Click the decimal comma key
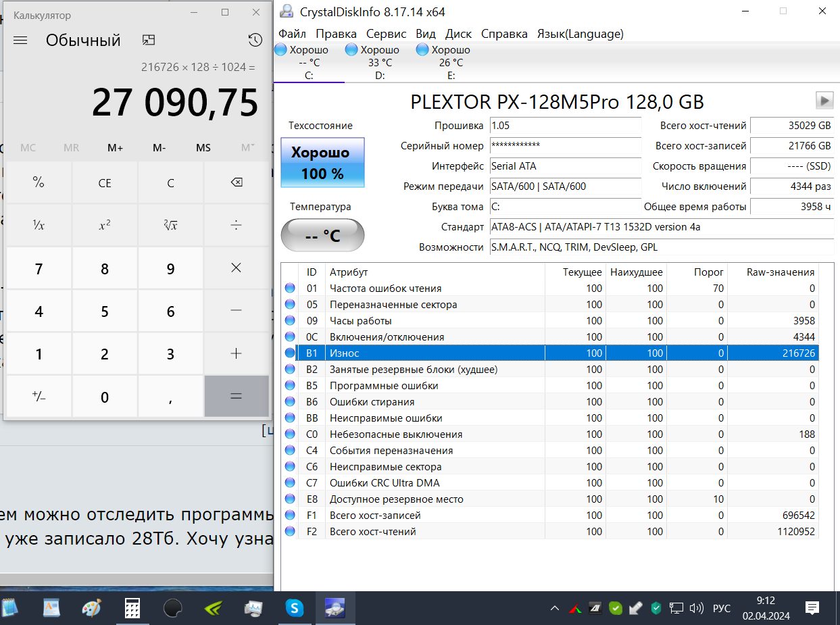This screenshot has width=840, height=625. pyautogui.click(x=170, y=397)
